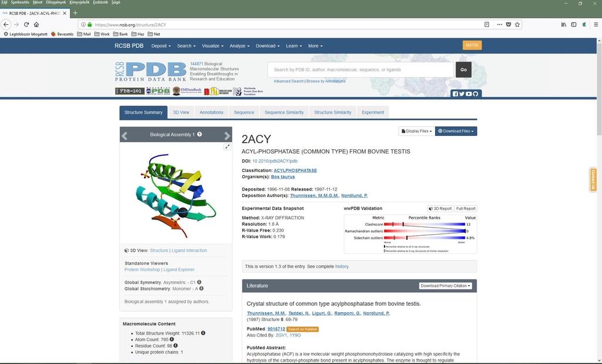
Task: Reload the page with the refresh icon
Action: (26, 25)
